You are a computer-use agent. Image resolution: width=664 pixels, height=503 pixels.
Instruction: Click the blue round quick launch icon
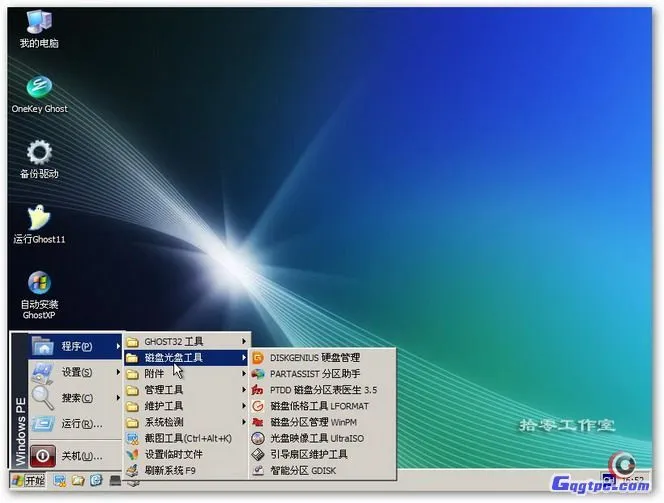pyautogui.click(x=97, y=480)
